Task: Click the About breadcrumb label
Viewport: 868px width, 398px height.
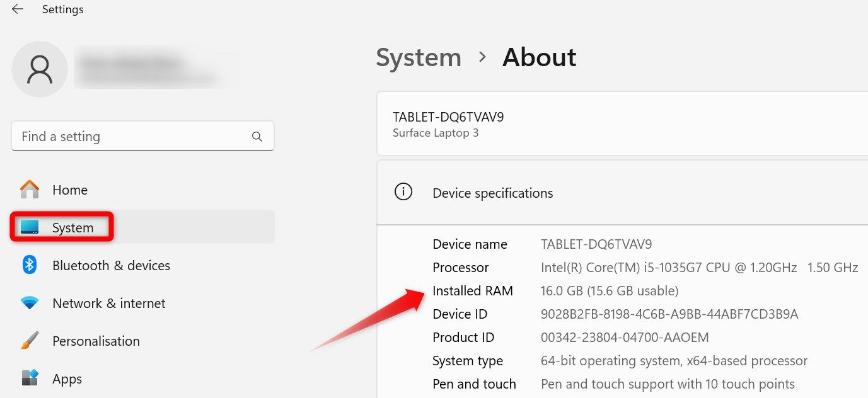Action: (539, 57)
